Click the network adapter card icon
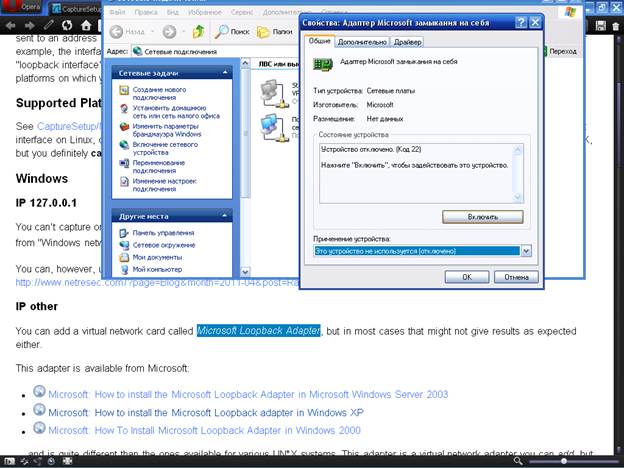This screenshot has height=468, width=624. coord(323,64)
